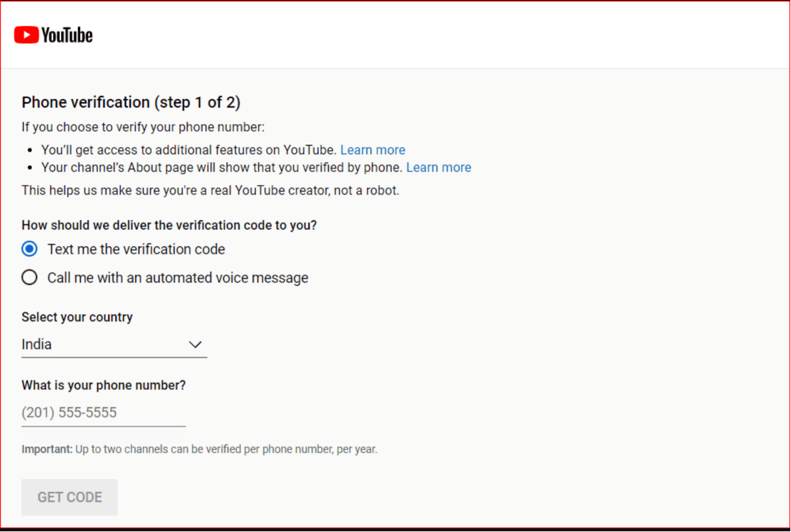Click the India country value
Viewport: 791px width, 532px height.
click(x=36, y=344)
